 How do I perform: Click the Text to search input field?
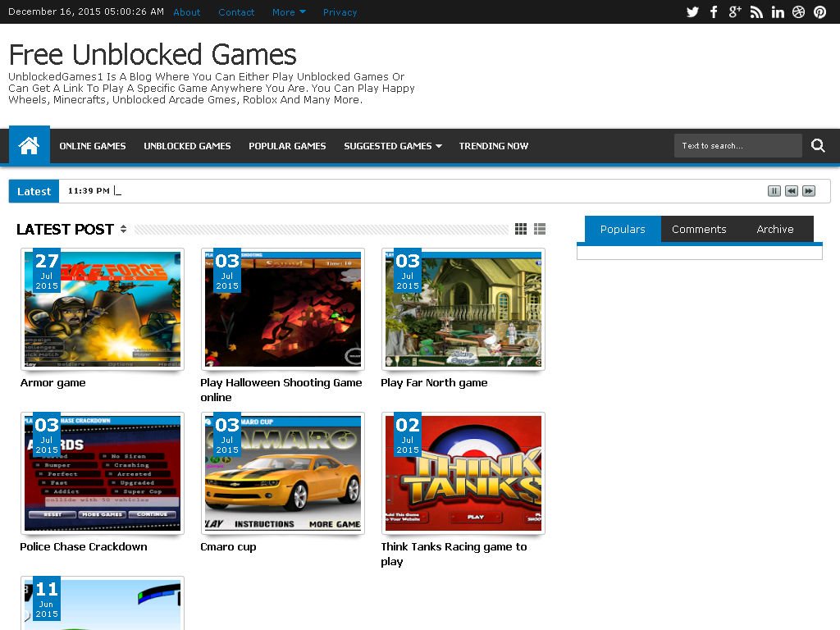(x=737, y=146)
